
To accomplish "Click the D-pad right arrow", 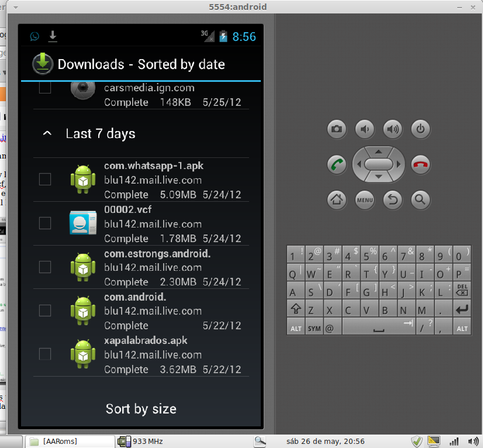I will click(399, 164).
